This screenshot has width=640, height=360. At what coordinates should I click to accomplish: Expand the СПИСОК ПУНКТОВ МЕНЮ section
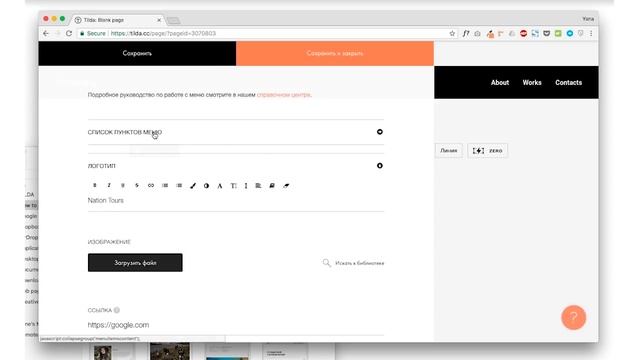[x=236, y=132]
